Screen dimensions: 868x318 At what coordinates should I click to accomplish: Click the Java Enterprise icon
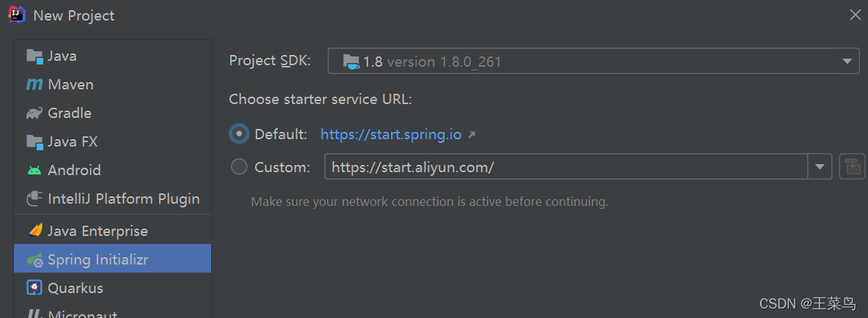tap(35, 231)
